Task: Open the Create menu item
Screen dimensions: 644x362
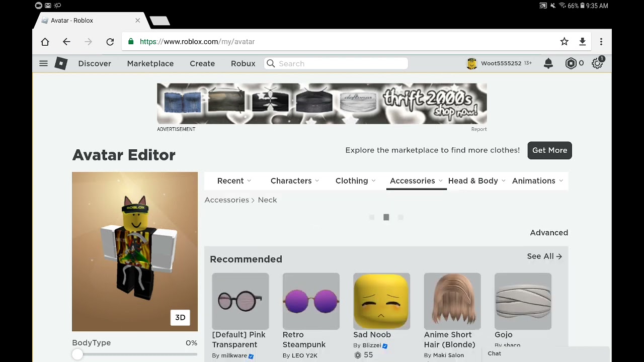Action: [202, 63]
